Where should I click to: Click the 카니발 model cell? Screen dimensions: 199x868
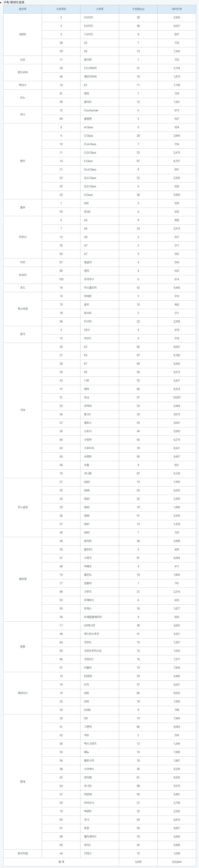click(88, 473)
